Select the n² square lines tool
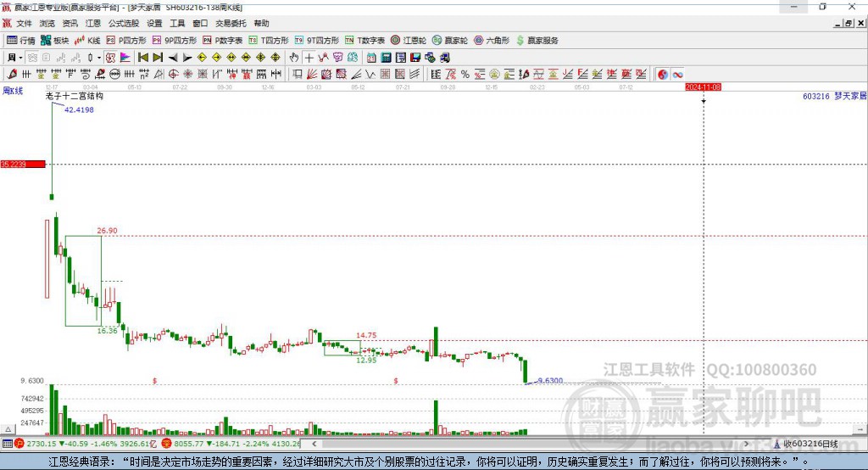The height and width of the screenshot is (470, 868). pyautogui.click(x=144, y=75)
